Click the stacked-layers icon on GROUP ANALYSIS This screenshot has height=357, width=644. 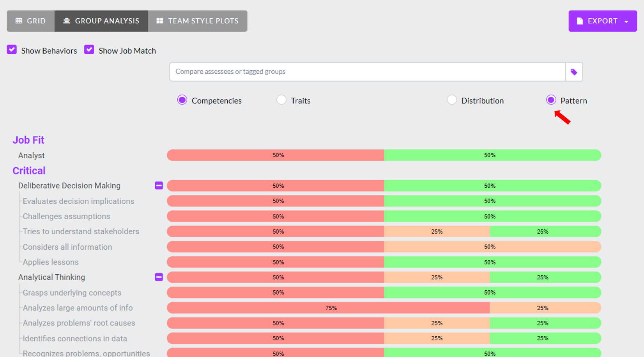point(66,21)
